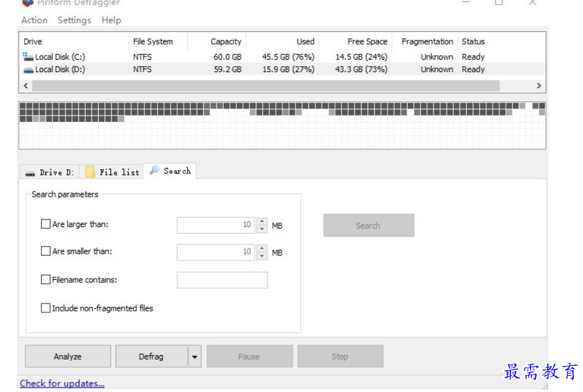Image resolution: width=583 pixels, height=392 pixels.
Task: Click the Pause button
Action: pos(249,356)
